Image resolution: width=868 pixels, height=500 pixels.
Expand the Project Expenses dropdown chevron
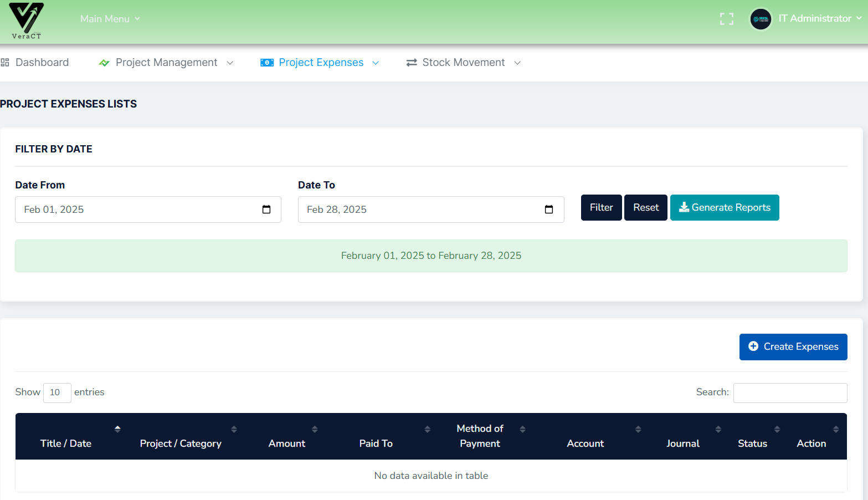pos(376,63)
